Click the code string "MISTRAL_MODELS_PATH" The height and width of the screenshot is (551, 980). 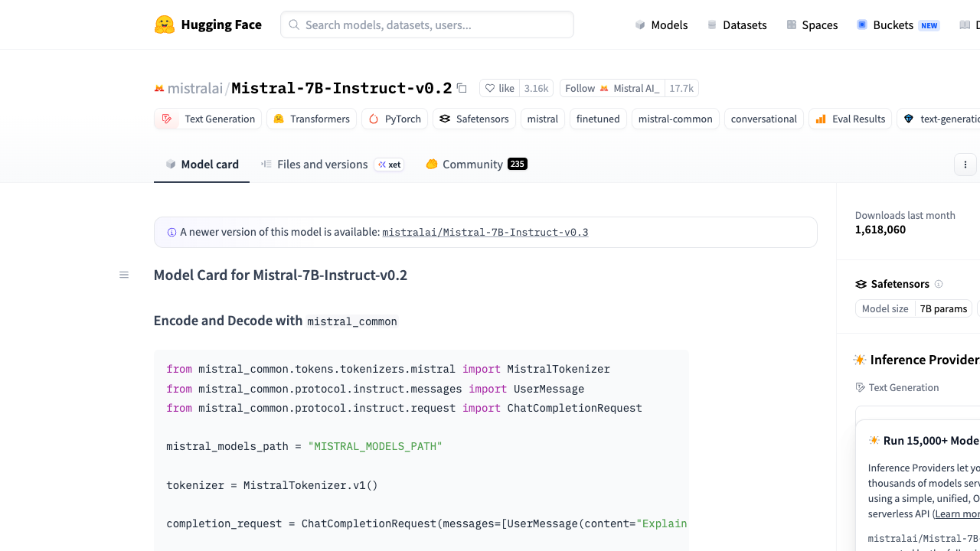click(x=375, y=446)
